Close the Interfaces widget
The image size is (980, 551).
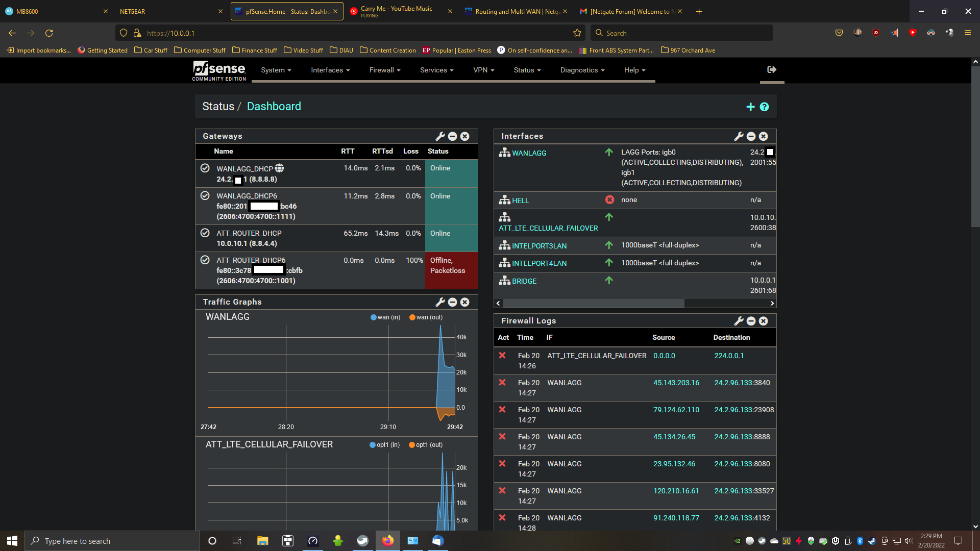point(764,136)
